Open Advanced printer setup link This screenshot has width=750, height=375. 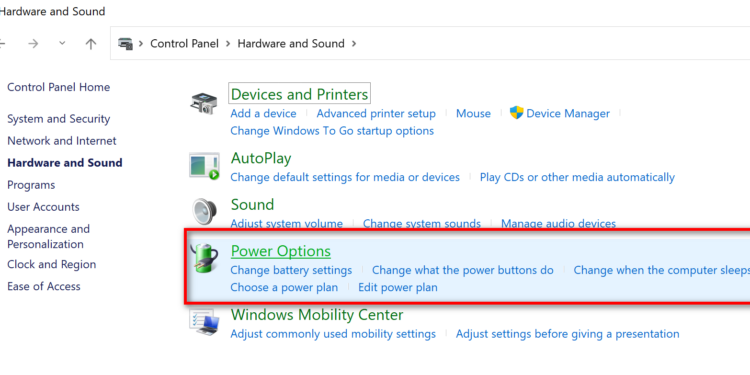(x=376, y=113)
